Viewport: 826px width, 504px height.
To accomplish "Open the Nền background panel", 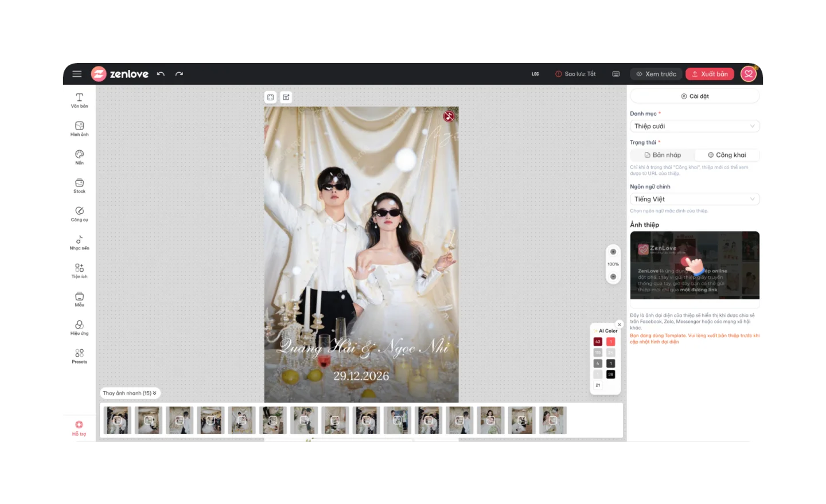I will point(79,157).
